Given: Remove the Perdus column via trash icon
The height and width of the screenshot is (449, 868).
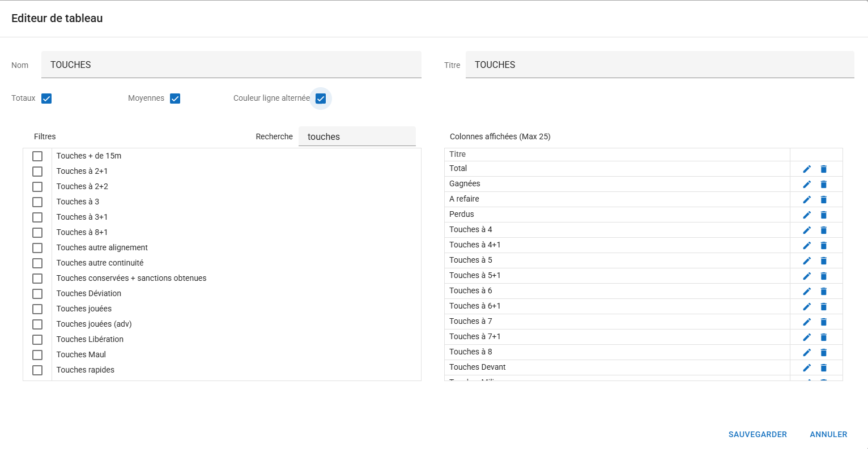Looking at the screenshot, I should pos(824,215).
